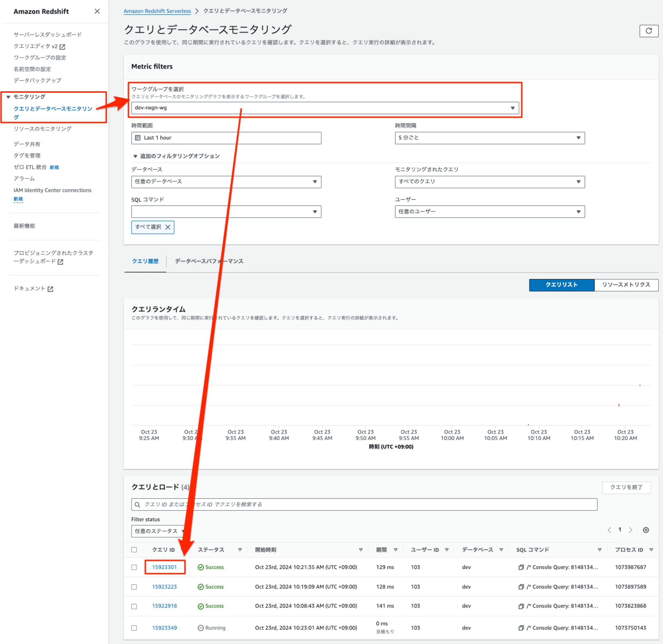This screenshot has height=644, width=663.
Task: Collapse the 追加のフィルタリングオプション section
Action: click(x=176, y=156)
